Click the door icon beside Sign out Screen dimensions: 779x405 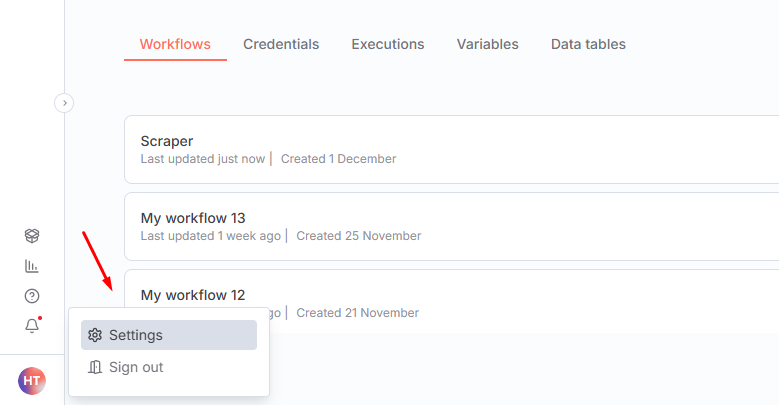tap(96, 367)
